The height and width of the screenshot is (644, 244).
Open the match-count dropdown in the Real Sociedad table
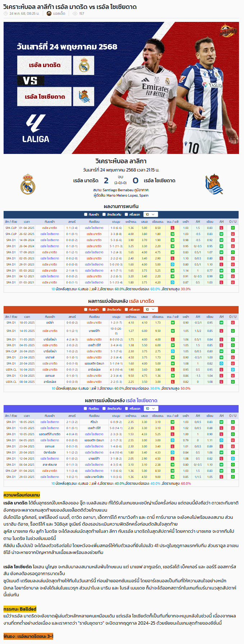151,409
